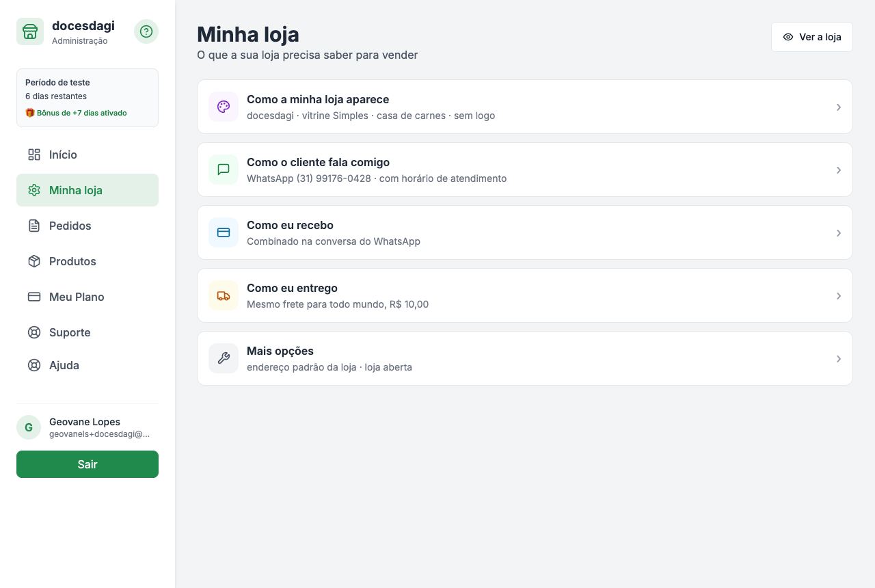Expand chevron on Mais opções row
The width and height of the screenshot is (875, 588).
tap(839, 358)
